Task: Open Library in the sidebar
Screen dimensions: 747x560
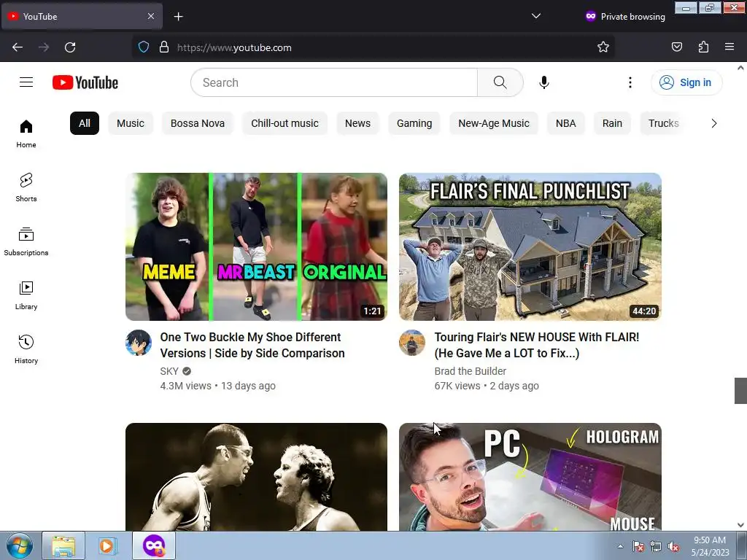Action: [x=26, y=296]
